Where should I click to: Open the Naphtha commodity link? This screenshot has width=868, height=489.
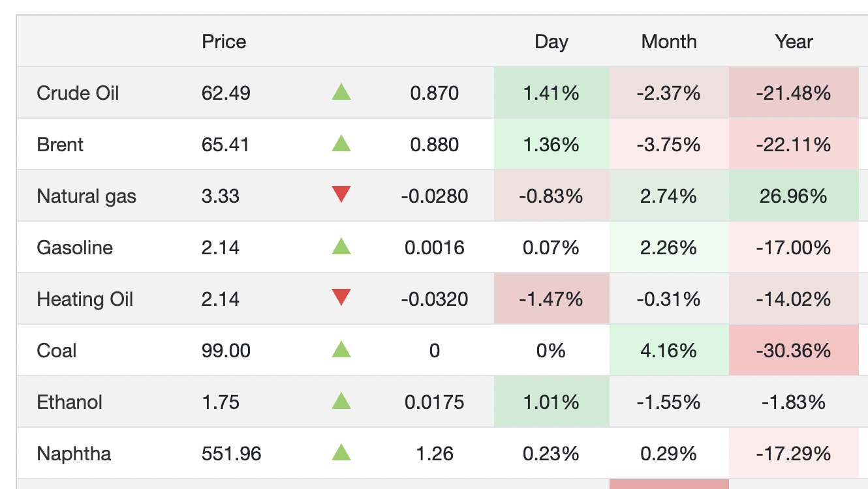point(74,454)
